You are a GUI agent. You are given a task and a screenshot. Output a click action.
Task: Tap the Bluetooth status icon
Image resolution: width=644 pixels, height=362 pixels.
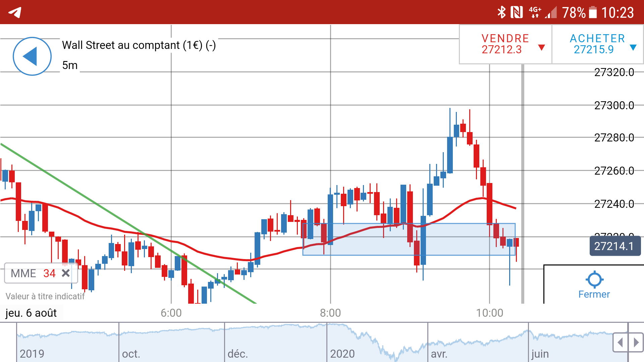[x=501, y=12]
